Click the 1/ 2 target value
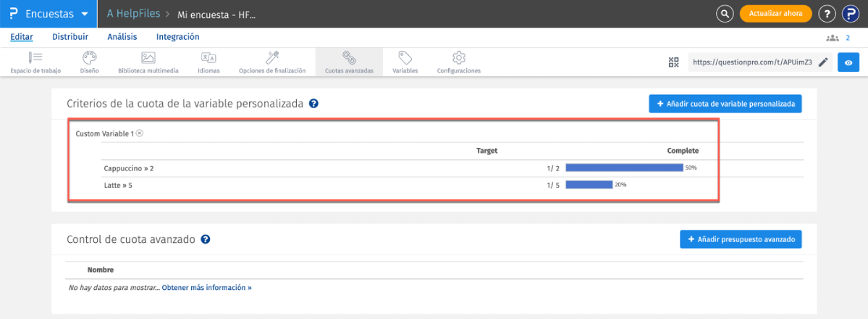Screen dimensions: 868x319 pyautogui.click(x=552, y=168)
